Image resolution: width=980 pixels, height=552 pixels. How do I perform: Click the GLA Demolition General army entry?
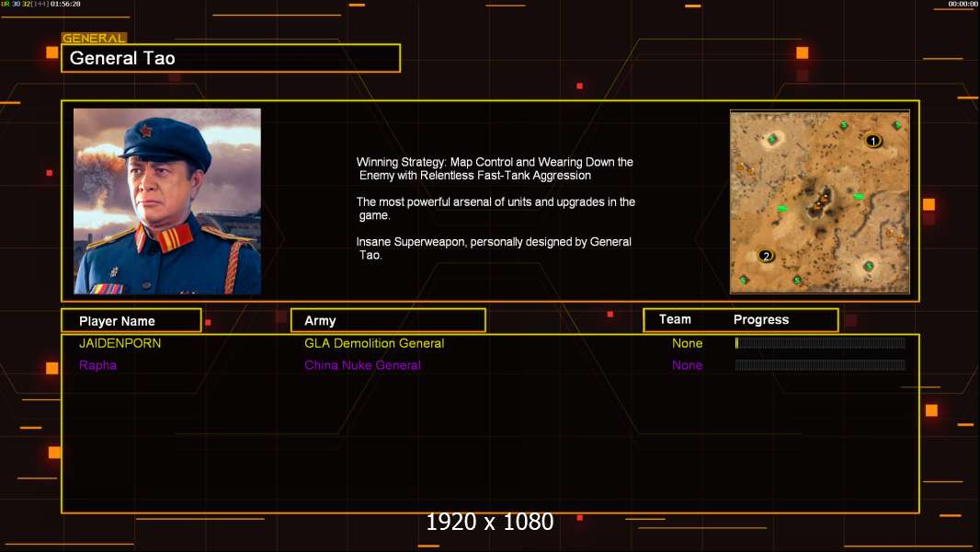click(374, 343)
